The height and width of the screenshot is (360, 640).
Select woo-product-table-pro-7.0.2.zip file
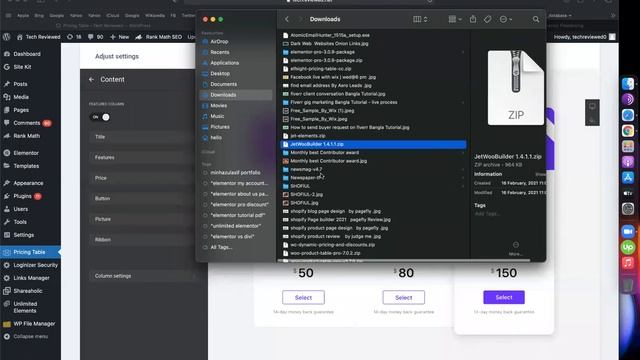[325, 253]
